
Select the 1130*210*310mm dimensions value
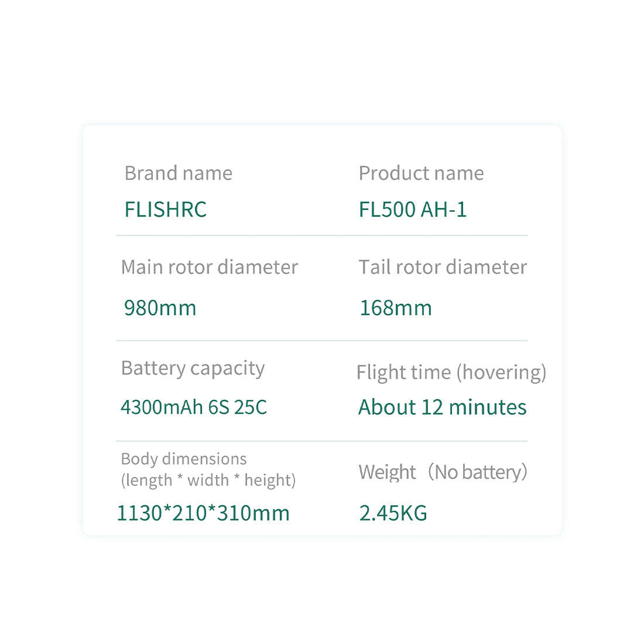pos(203,513)
